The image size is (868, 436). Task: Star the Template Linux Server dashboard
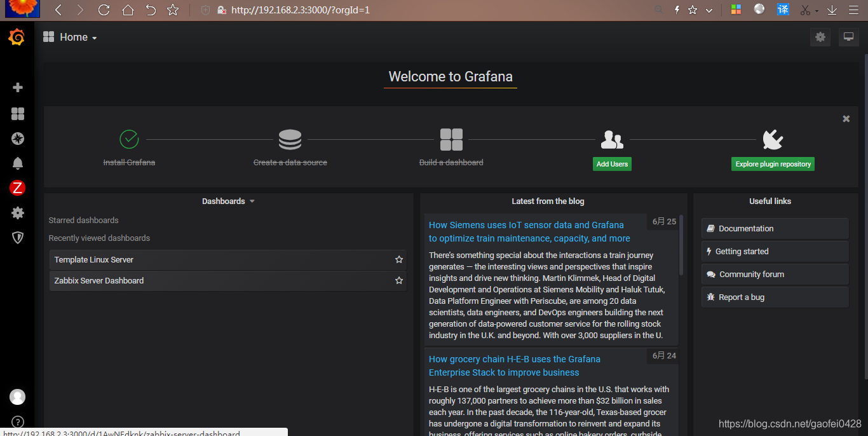tap(399, 259)
